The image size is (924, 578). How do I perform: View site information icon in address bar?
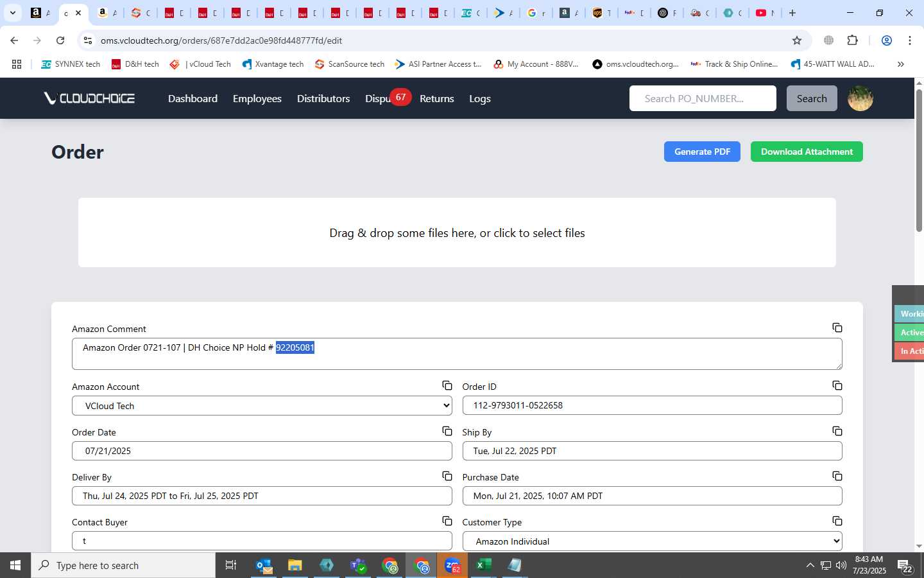[88, 40]
